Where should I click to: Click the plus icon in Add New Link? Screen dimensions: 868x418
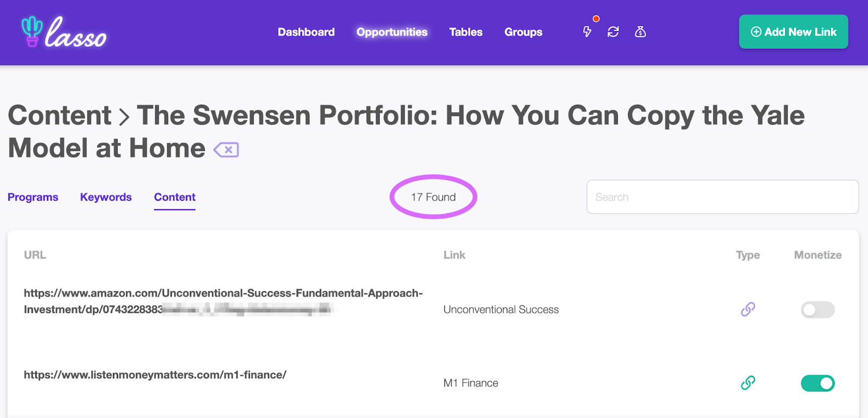756,32
